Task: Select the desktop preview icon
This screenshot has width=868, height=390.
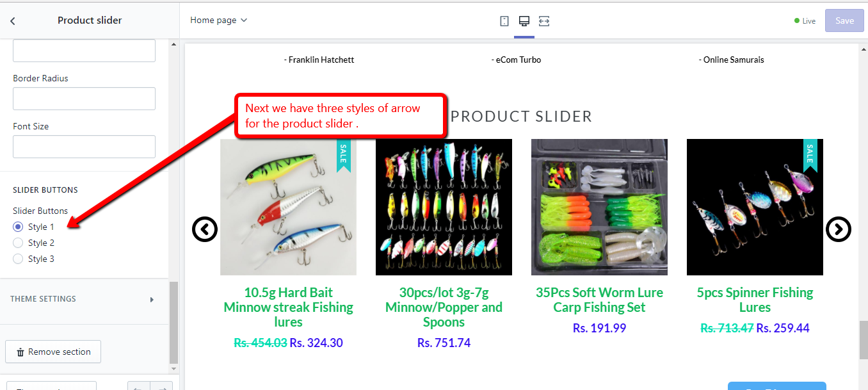Action: [x=524, y=21]
